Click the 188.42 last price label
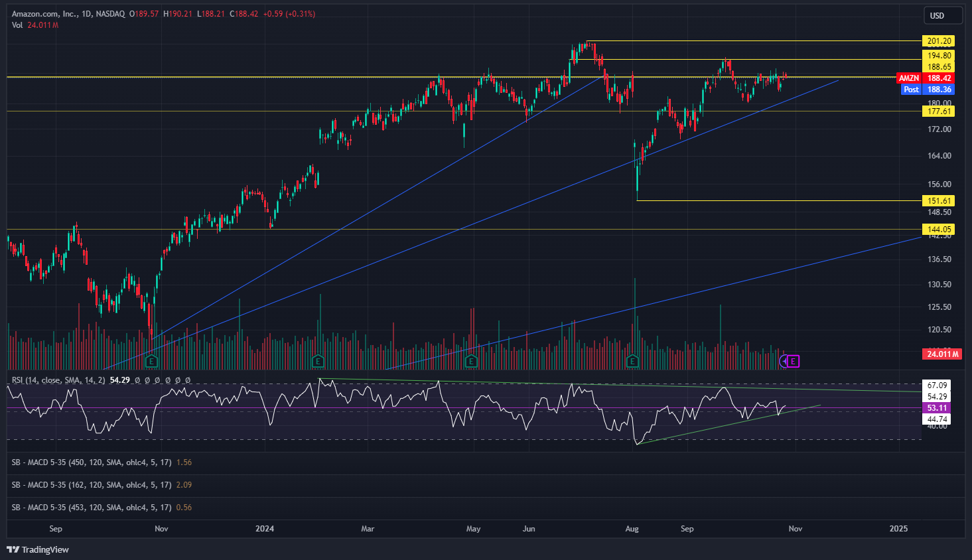 click(939, 78)
